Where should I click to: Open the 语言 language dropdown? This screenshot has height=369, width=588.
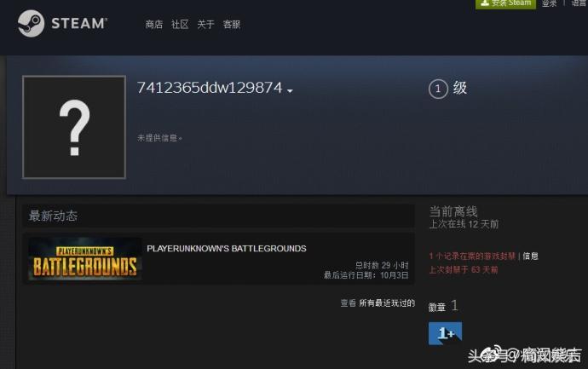click(579, 3)
